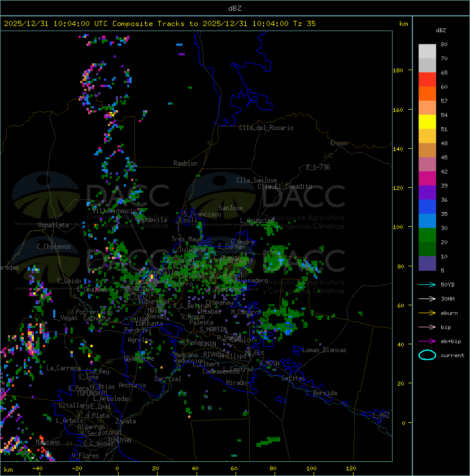Click the white 30HM arrow in the legend
The image size is (470, 476).
[427, 298]
